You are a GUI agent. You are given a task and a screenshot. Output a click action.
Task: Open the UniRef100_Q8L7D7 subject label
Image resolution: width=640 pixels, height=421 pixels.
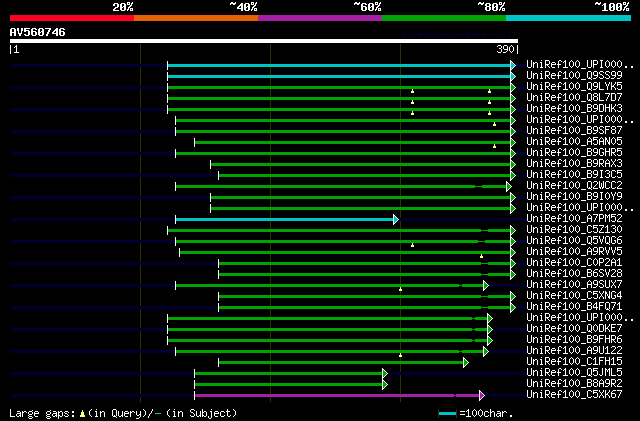click(x=574, y=97)
